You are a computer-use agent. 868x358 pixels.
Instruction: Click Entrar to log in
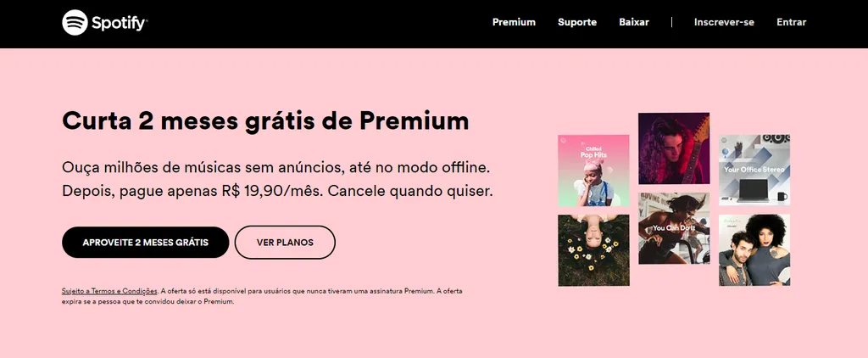(x=791, y=22)
